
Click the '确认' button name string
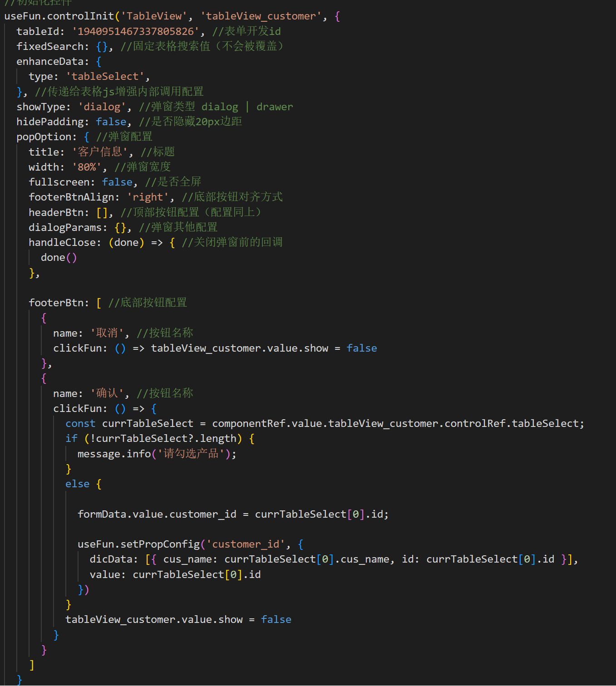[107, 393]
